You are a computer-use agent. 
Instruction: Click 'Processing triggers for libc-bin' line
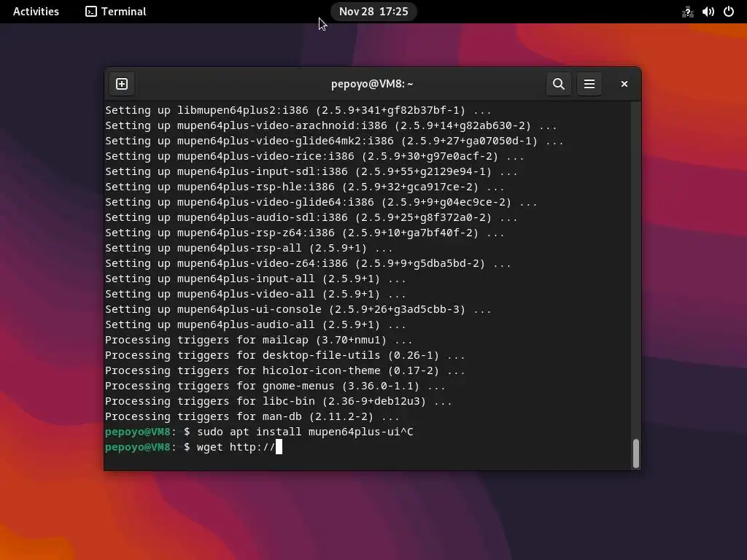coord(278,402)
